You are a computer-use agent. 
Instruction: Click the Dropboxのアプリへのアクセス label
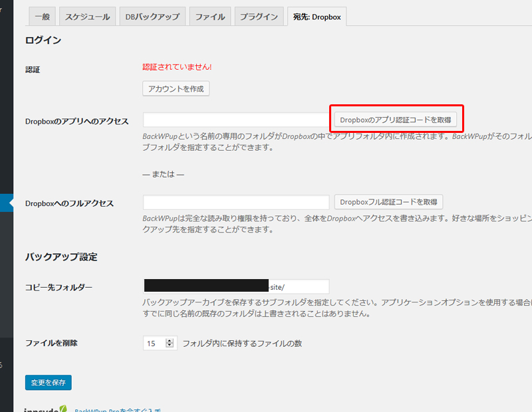[x=76, y=122]
